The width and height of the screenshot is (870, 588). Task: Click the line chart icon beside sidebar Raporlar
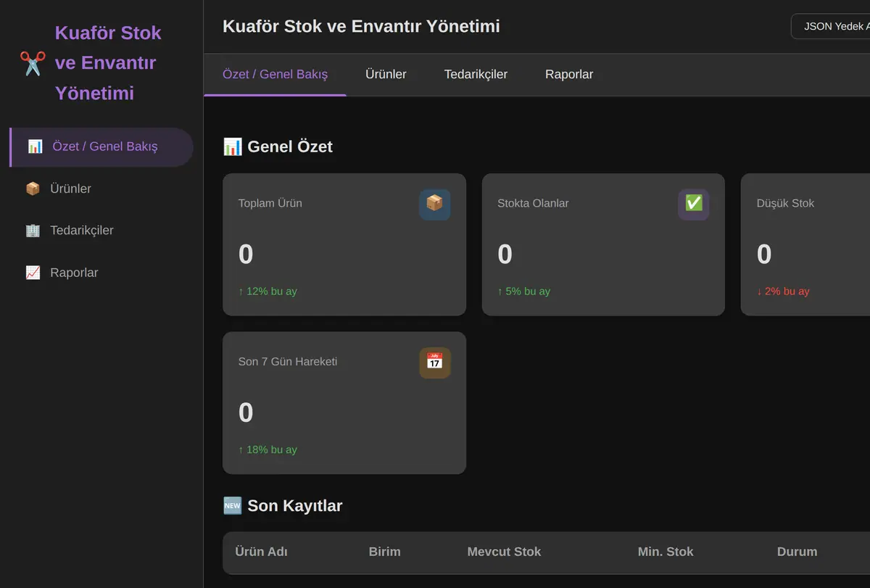click(x=33, y=273)
